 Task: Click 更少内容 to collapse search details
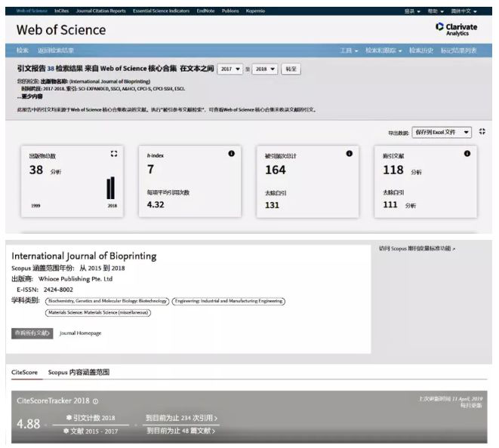pos(30,97)
